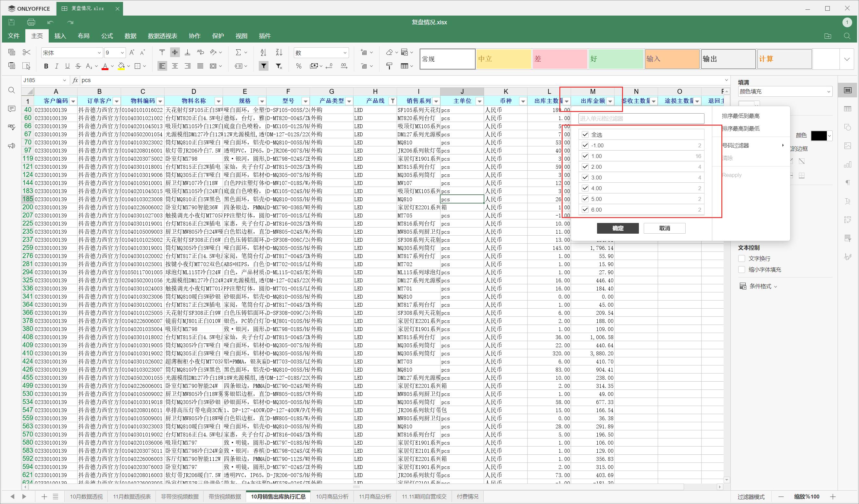Uncheck the -1.00 value checkbox
The width and height of the screenshot is (859, 504).
585,145
